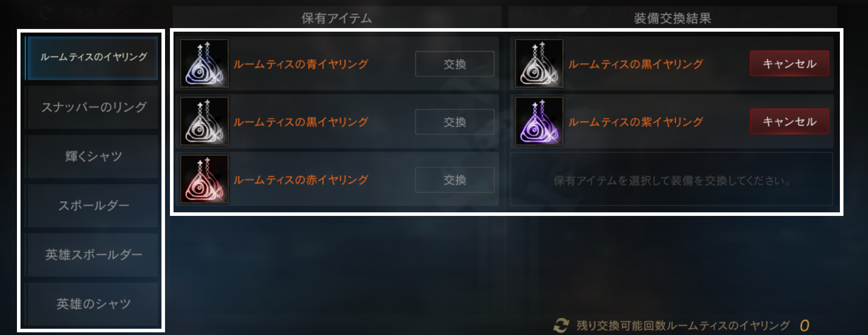The height and width of the screenshot is (335, 868).
Task: Click the black earring icon in owned items
Action: tap(204, 121)
